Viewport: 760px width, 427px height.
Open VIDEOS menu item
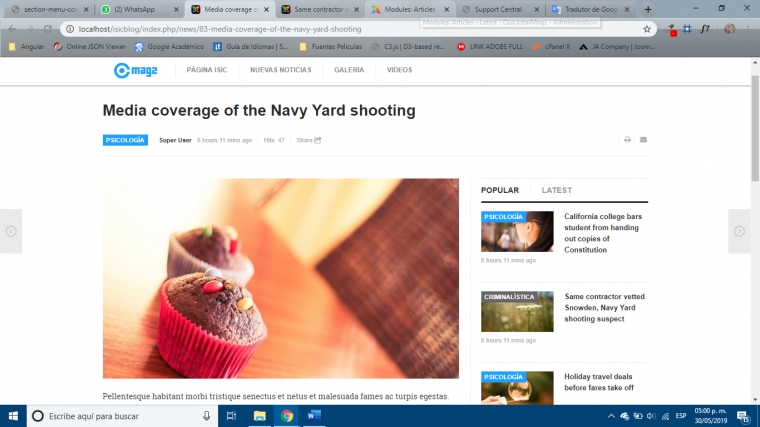click(x=399, y=70)
